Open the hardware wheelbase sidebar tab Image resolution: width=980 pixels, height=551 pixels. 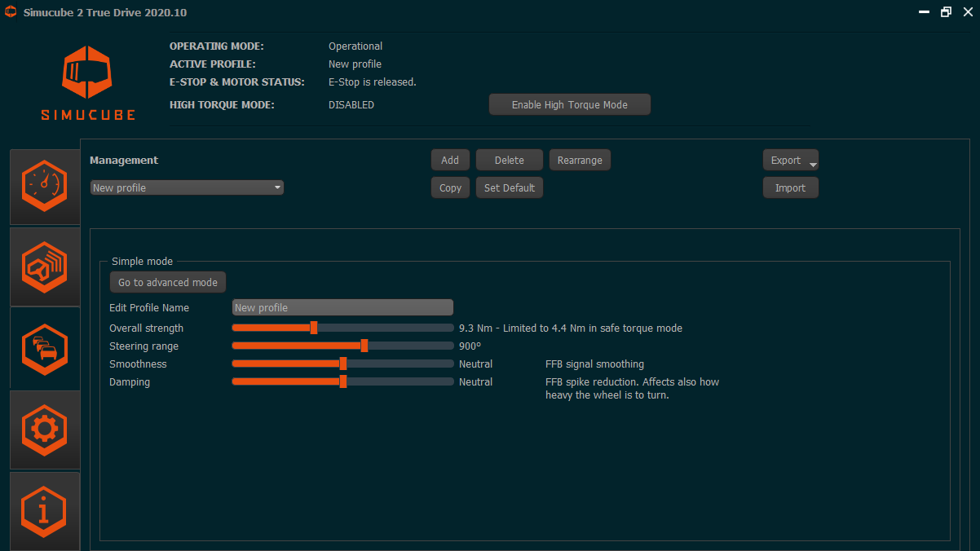point(45,267)
